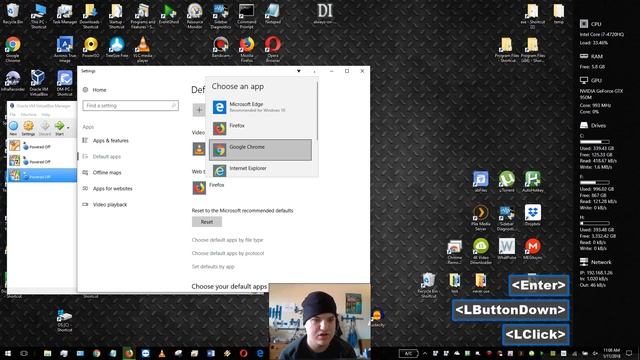Viewport: 640px width, 360px height.
Task: Show hidden tray icons chevron
Action: tap(425, 353)
